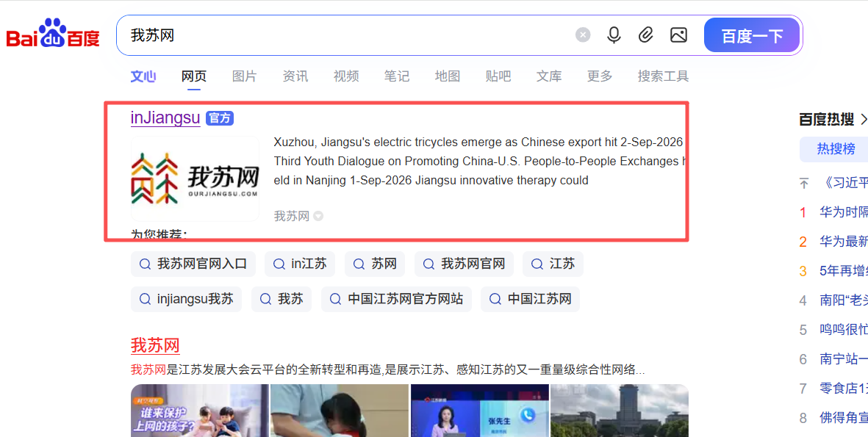Open hot search item 6 南宁站
The width and height of the screenshot is (868, 437).
[844, 359]
